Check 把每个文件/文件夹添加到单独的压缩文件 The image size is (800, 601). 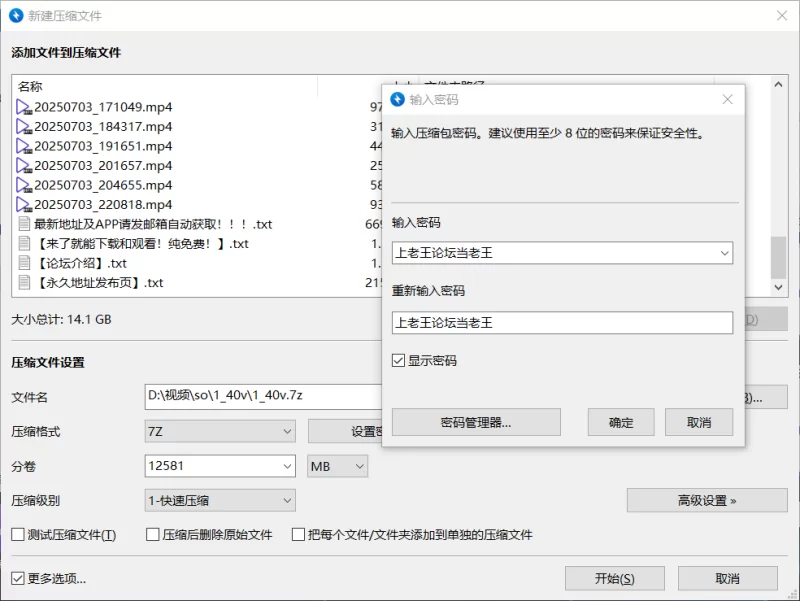(298, 535)
